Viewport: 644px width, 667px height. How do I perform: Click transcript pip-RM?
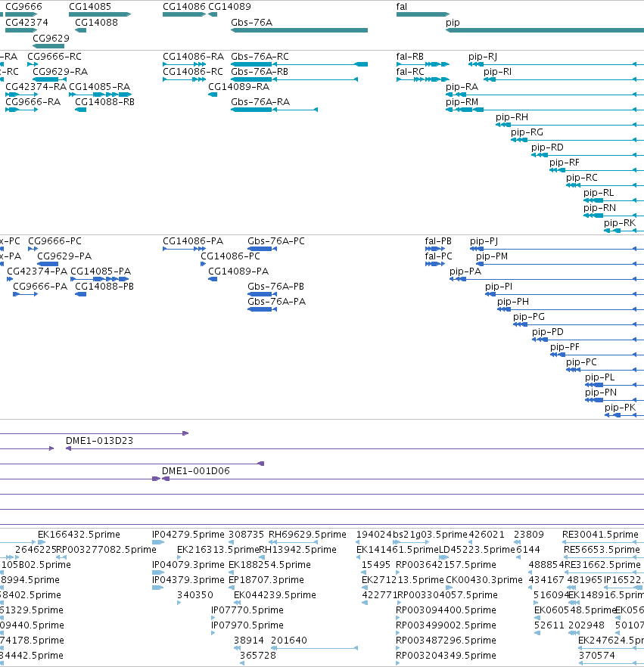pos(462,102)
